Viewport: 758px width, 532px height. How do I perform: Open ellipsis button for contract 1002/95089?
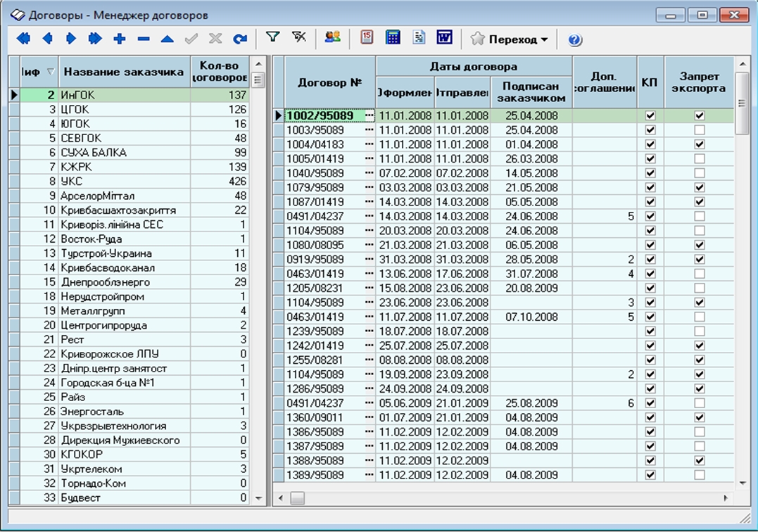point(369,115)
